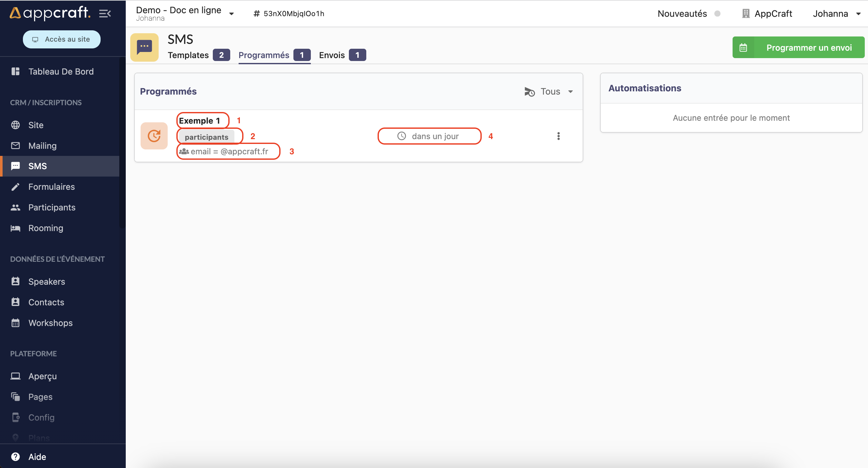The width and height of the screenshot is (868, 468).
Task: Click the orange scheduled clock icon
Action: coord(154,136)
